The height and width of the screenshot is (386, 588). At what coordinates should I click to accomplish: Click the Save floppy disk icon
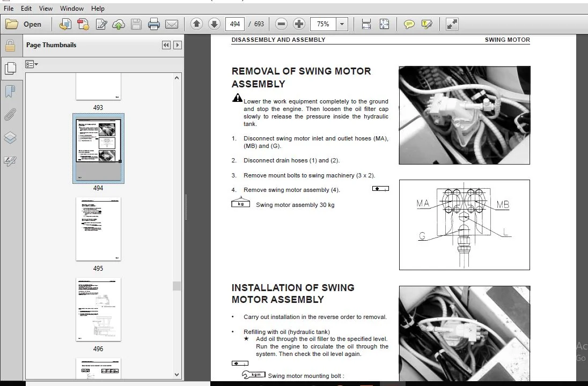[136, 24]
